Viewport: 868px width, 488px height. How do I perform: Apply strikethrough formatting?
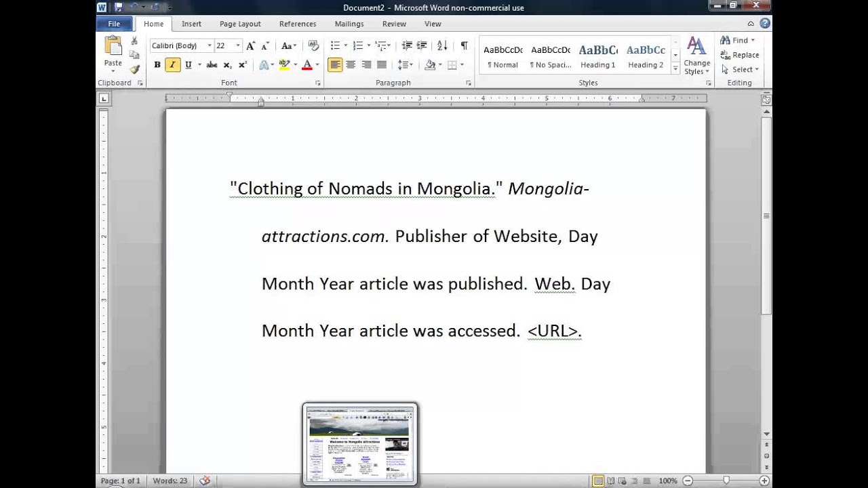point(212,65)
